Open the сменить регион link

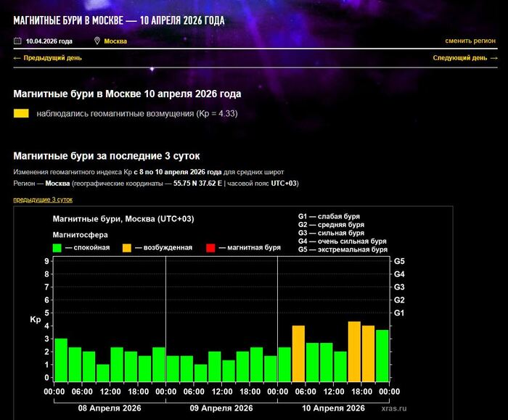[x=470, y=41]
